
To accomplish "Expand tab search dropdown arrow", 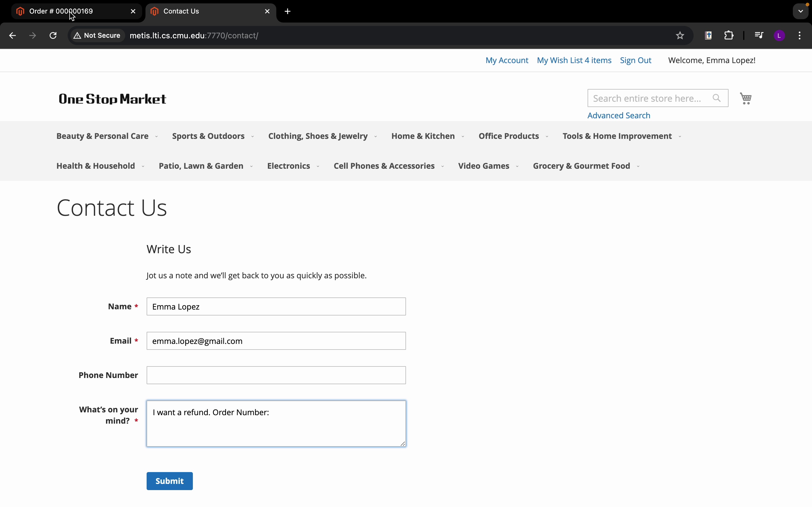I will pos(801,11).
